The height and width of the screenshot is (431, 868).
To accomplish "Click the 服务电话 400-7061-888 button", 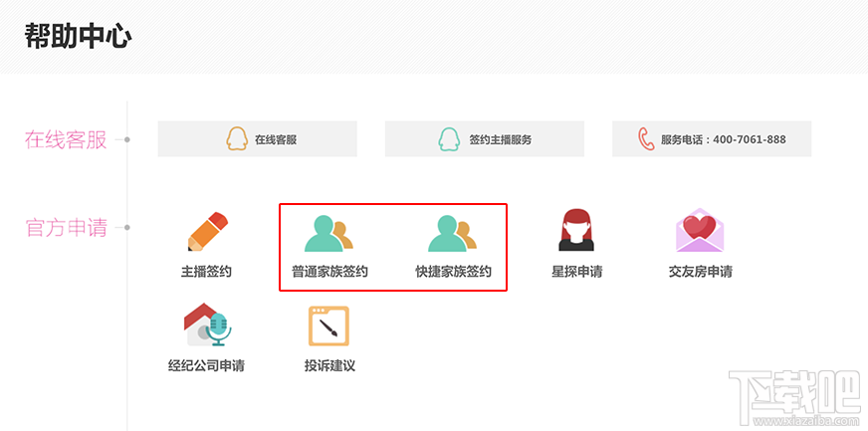I will pyautogui.click(x=712, y=139).
